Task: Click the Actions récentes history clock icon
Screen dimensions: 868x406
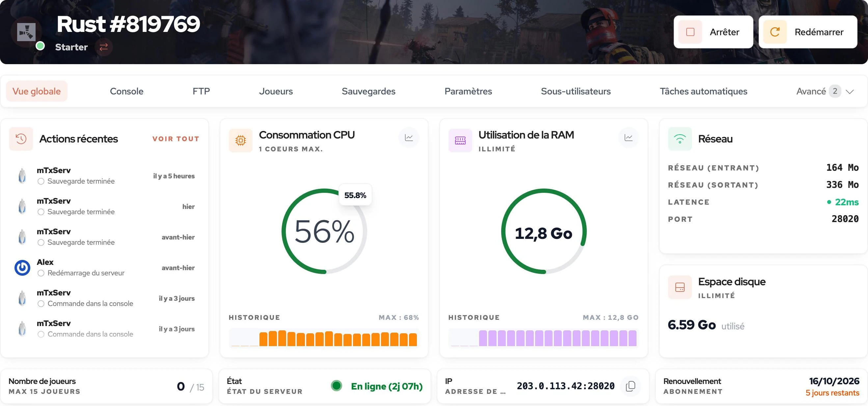Action: [21, 139]
